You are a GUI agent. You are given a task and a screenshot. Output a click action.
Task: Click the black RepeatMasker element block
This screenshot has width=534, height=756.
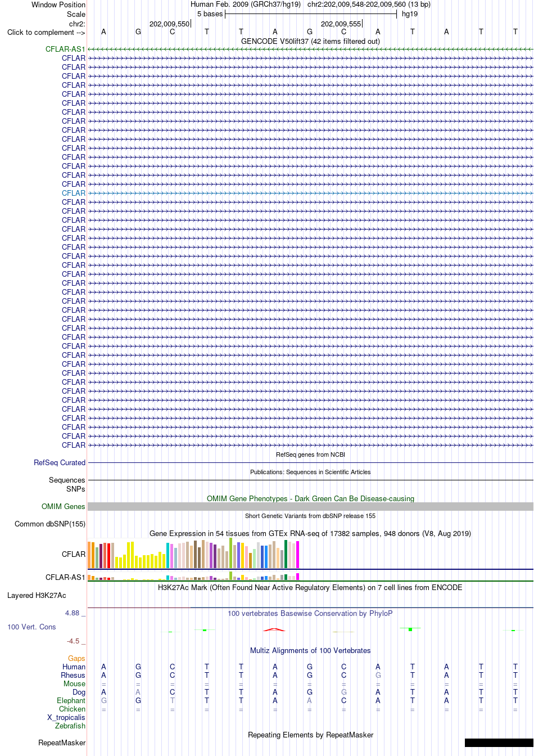tap(499, 742)
